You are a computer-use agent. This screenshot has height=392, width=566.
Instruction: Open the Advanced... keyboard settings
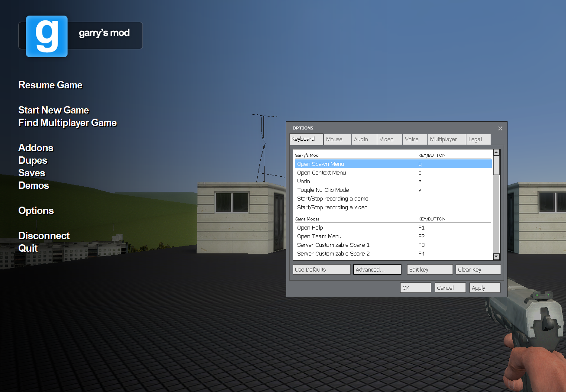tap(377, 269)
